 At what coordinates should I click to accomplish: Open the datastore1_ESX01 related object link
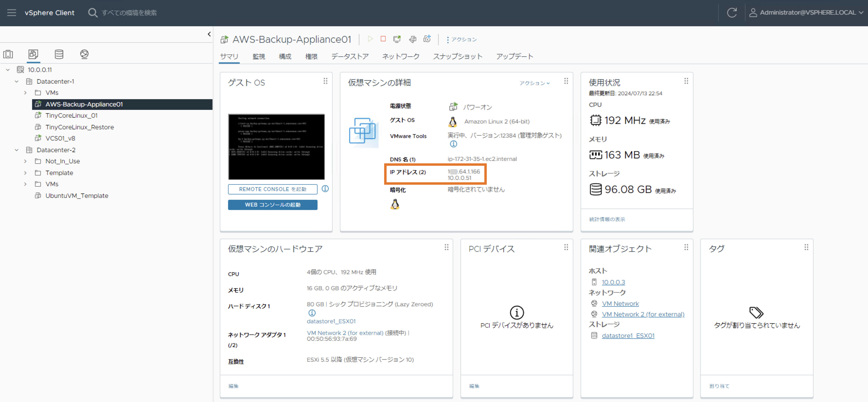(628, 336)
